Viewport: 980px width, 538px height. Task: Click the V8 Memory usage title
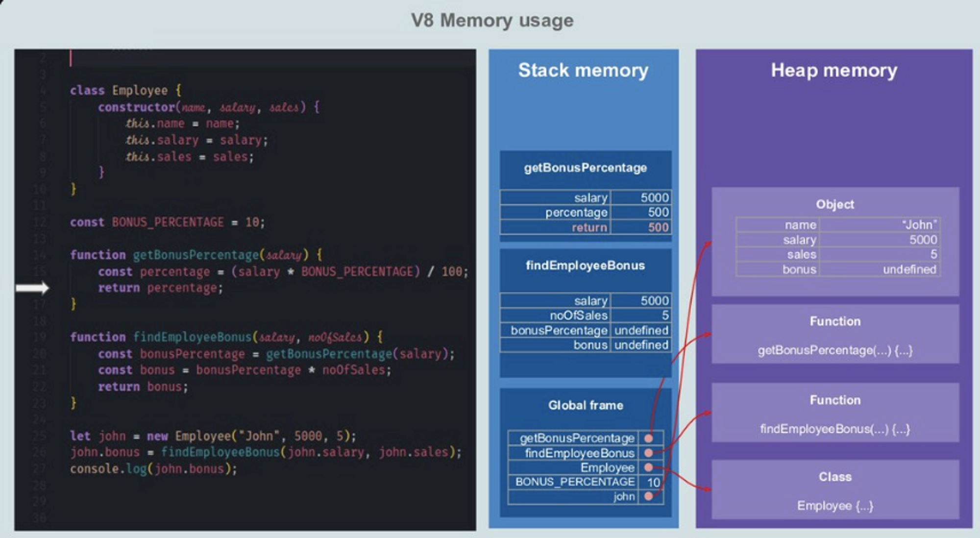pyautogui.click(x=492, y=21)
